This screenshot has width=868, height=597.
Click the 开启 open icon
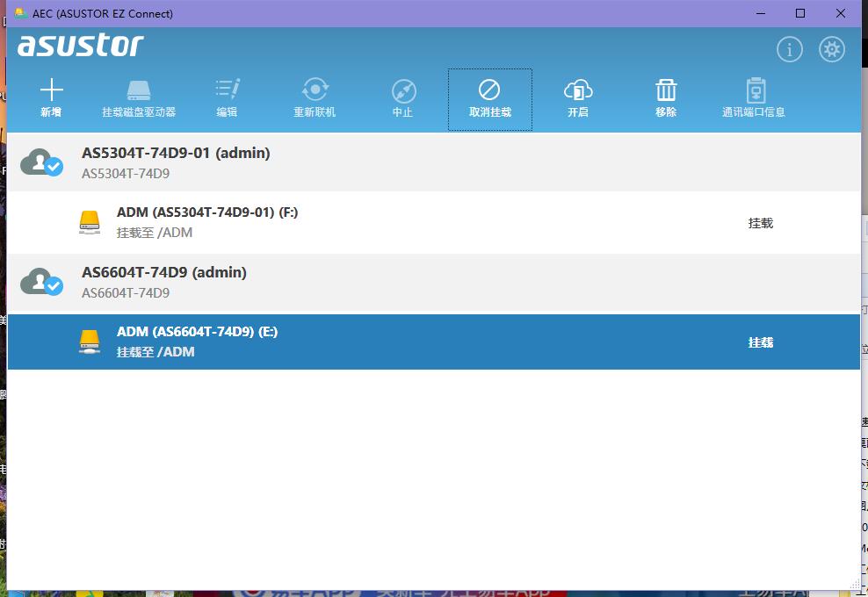pos(578,90)
